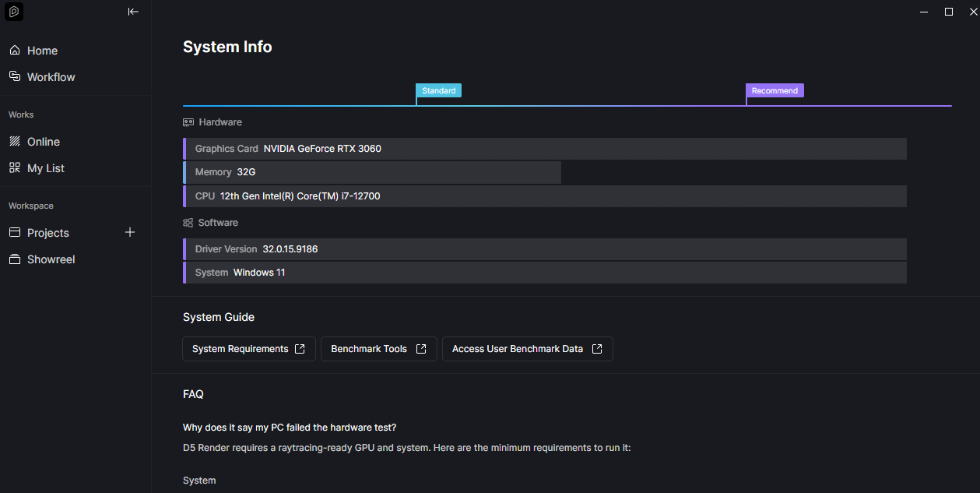Select the Graphics Card info row

(x=545, y=149)
